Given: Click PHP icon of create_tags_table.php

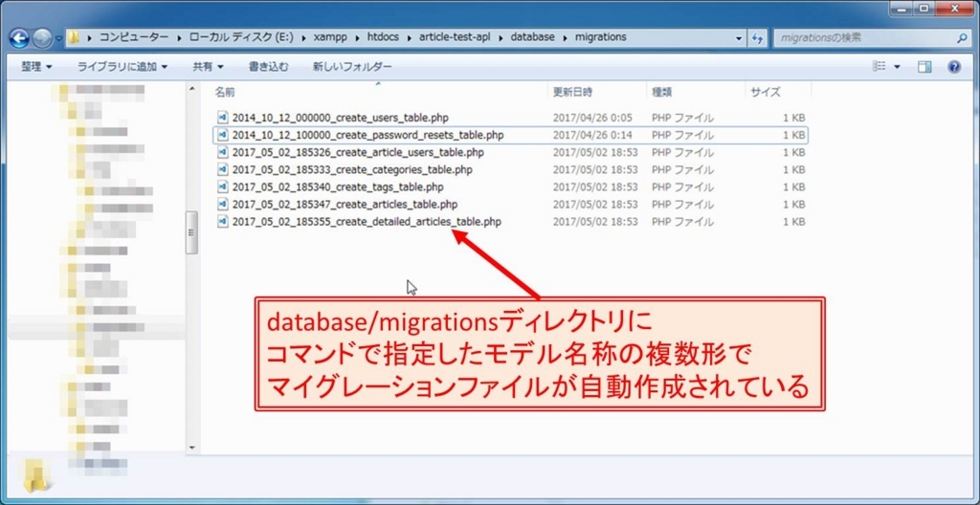Looking at the screenshot, I should tap(222, 187).
